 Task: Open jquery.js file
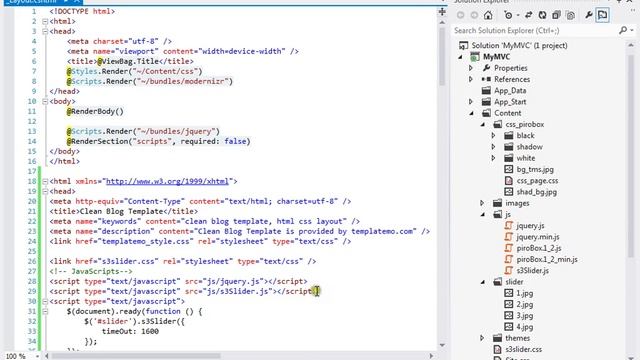tap(530, 226)
